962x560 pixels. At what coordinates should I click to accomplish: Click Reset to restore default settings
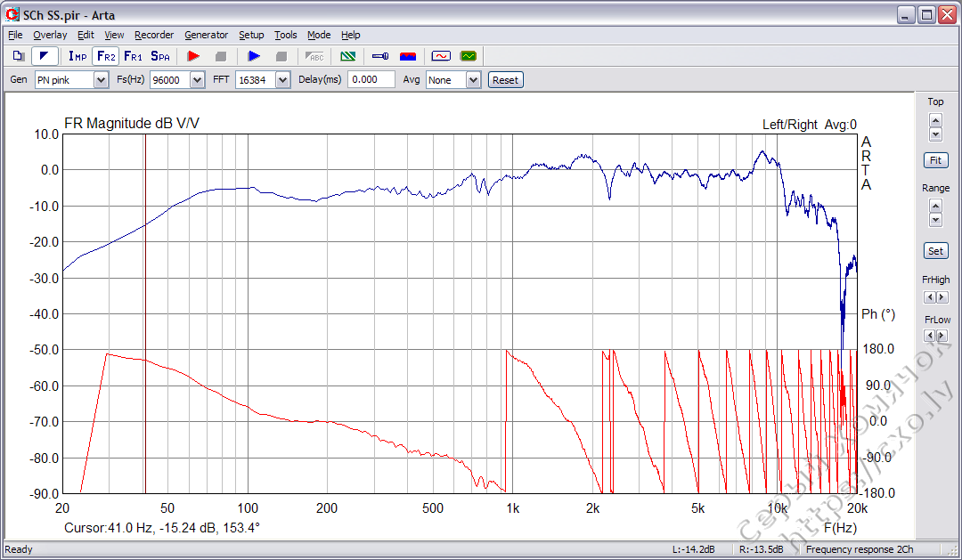click(x=505, y=79)
